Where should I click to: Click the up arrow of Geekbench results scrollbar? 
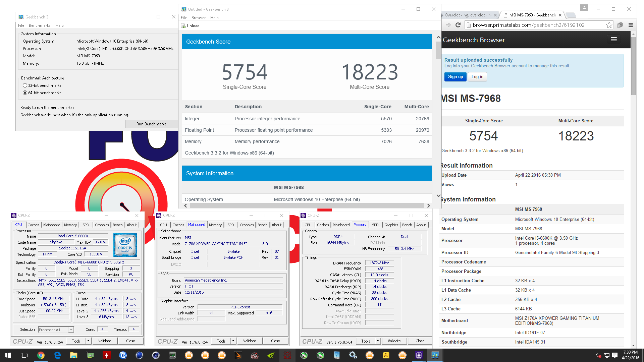[438, 38]
